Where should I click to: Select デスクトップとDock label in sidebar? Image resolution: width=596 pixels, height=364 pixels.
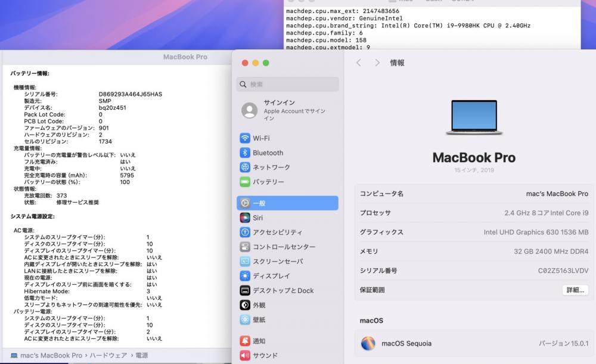point(283,291)
